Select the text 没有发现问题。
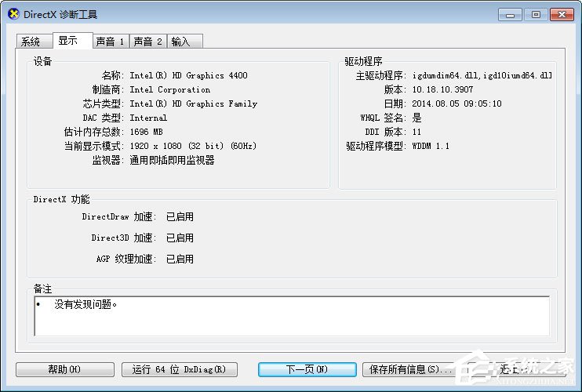Viewport: 582px width, 392px height. (85, 304)
